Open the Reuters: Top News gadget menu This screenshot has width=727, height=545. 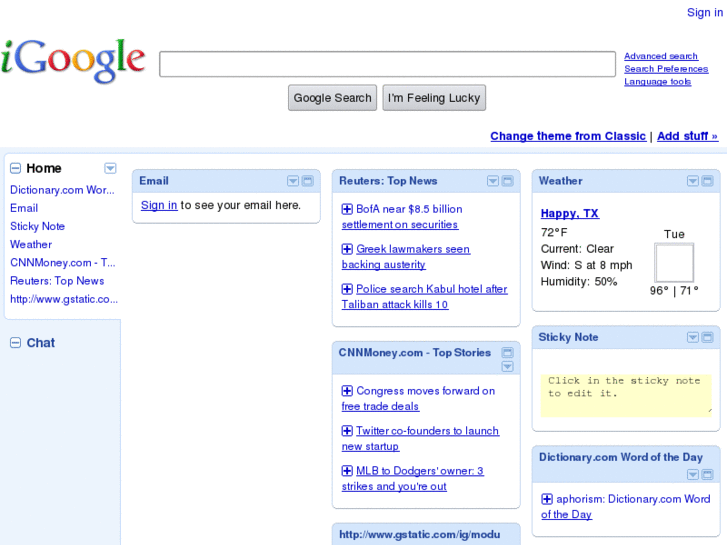(493, 181)
